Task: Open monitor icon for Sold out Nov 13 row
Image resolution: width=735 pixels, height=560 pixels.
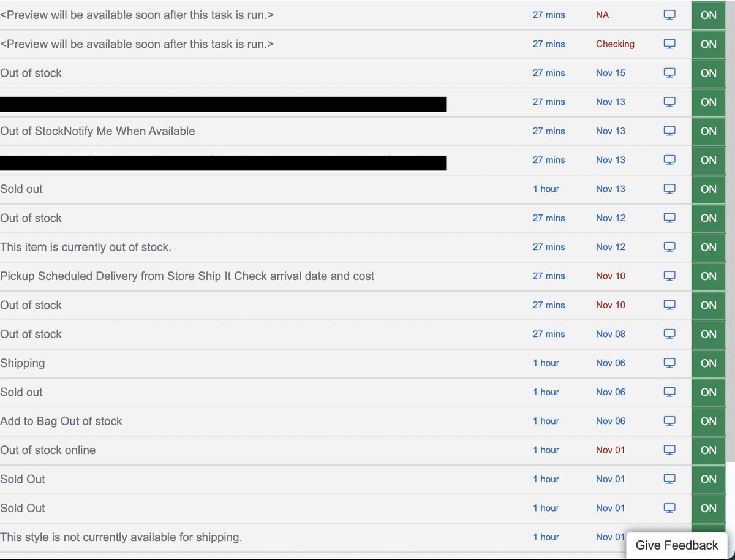Action: pyautogui.click(x=669, y=189)
